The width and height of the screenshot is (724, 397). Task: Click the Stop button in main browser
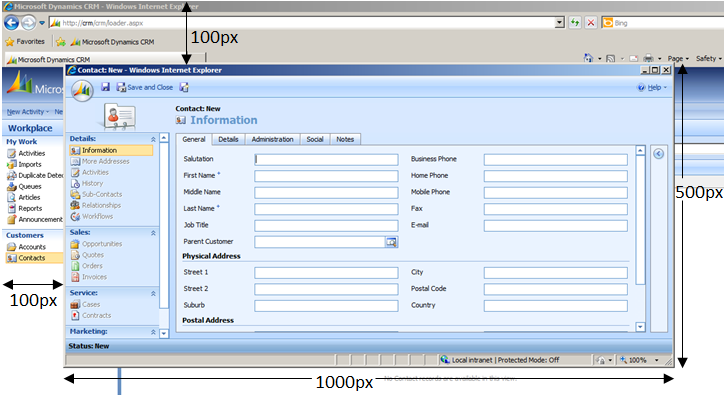pos(591,23)
